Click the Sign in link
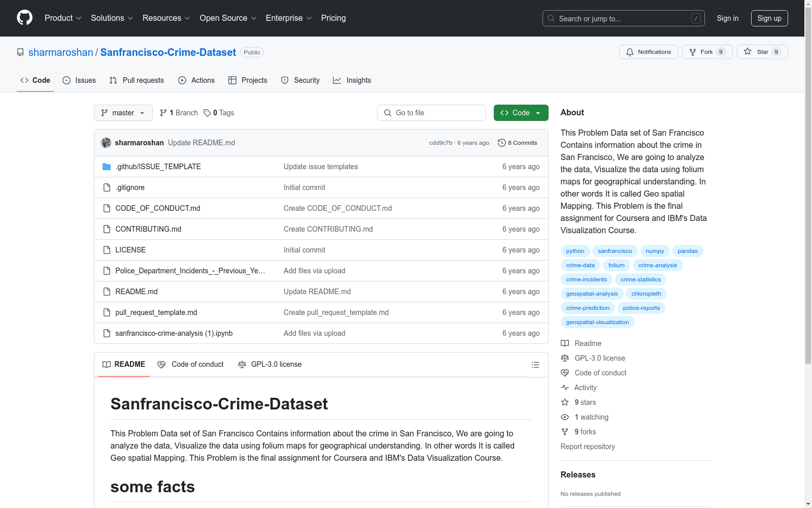Screen dimensions: 812x508 (728, 18)
